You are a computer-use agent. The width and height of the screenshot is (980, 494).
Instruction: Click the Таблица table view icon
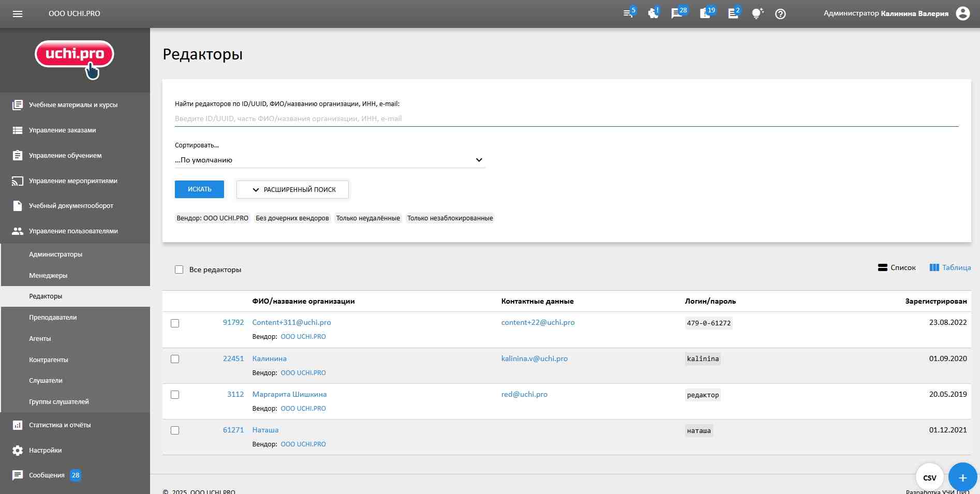click(934, 267)
